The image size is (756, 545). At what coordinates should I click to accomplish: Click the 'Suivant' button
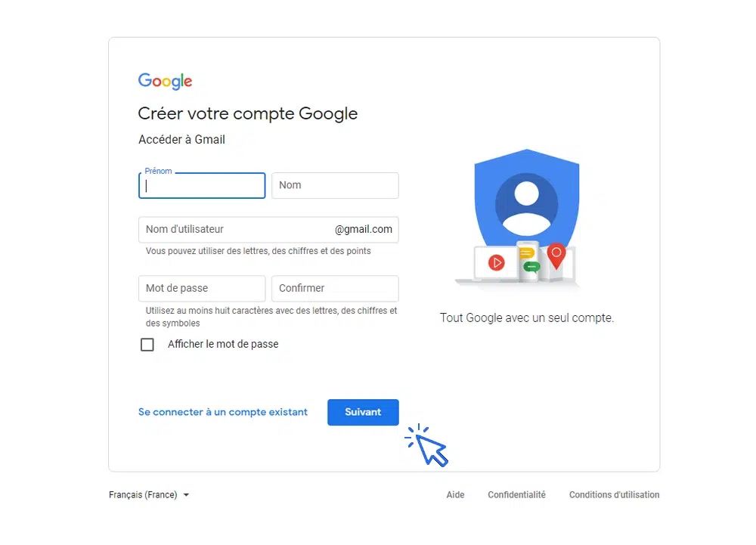363,412
